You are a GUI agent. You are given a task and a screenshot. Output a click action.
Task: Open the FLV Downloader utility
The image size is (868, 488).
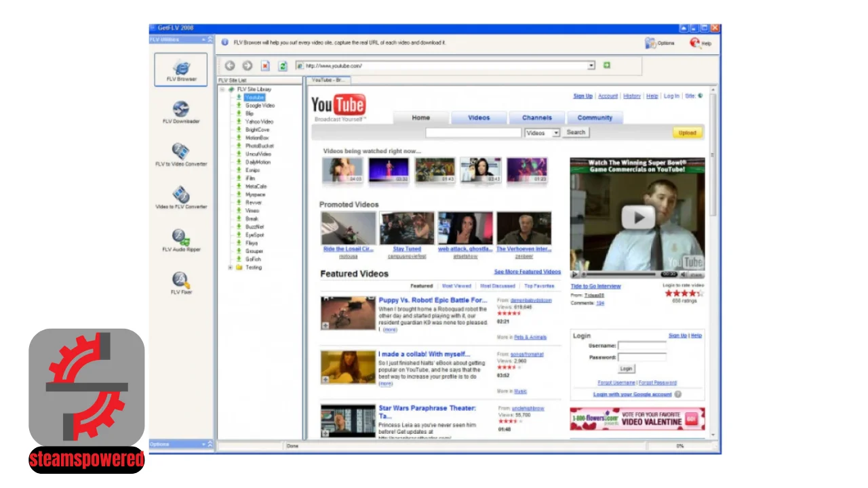(181, 113)
